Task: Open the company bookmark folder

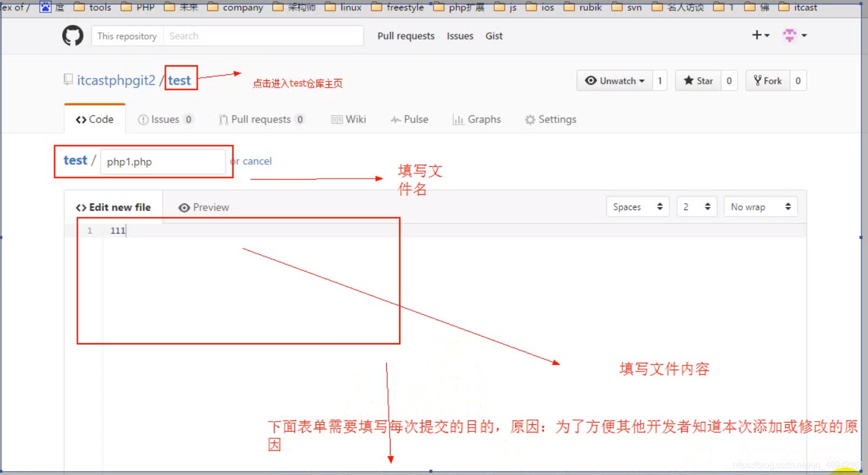Action: pos(235,7)
